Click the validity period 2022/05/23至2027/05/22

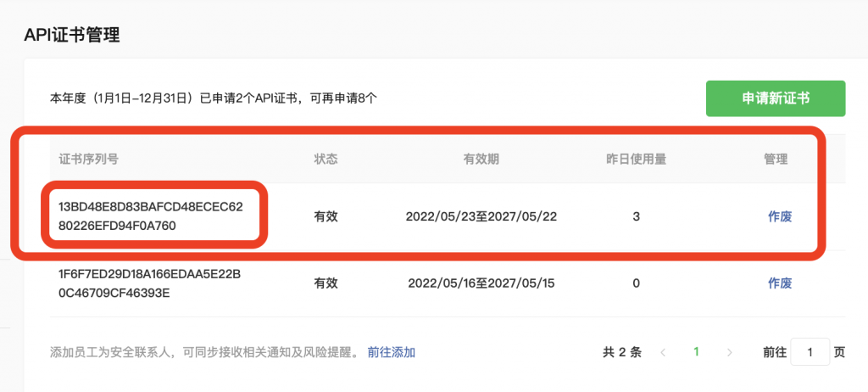click(481, 216)
